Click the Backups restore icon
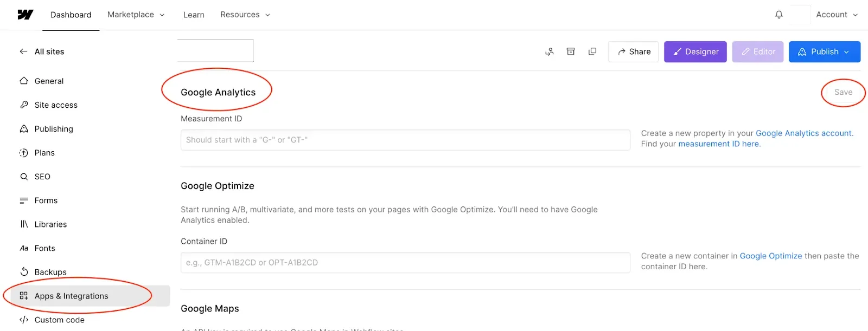Viewport: 868px width, 331px height. (24, 272)
